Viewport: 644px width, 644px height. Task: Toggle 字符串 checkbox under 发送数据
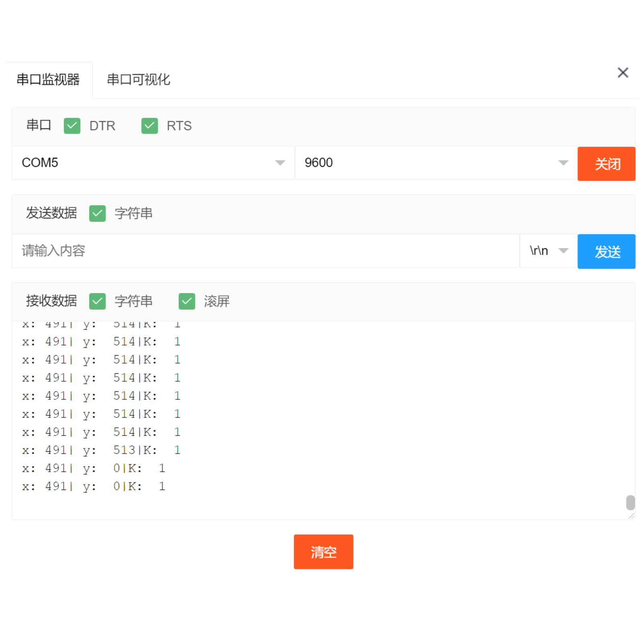pos(97,213)
